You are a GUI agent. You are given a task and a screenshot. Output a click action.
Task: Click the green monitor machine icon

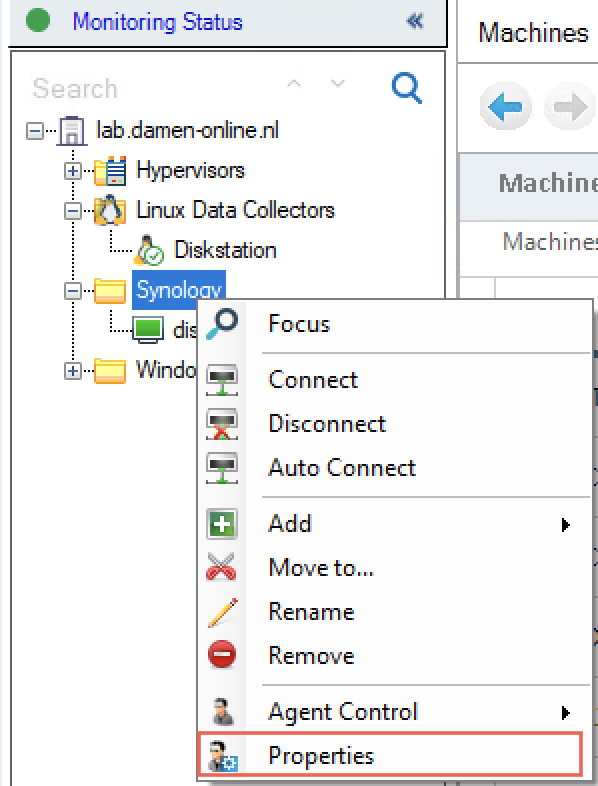[x=148, y=330]
